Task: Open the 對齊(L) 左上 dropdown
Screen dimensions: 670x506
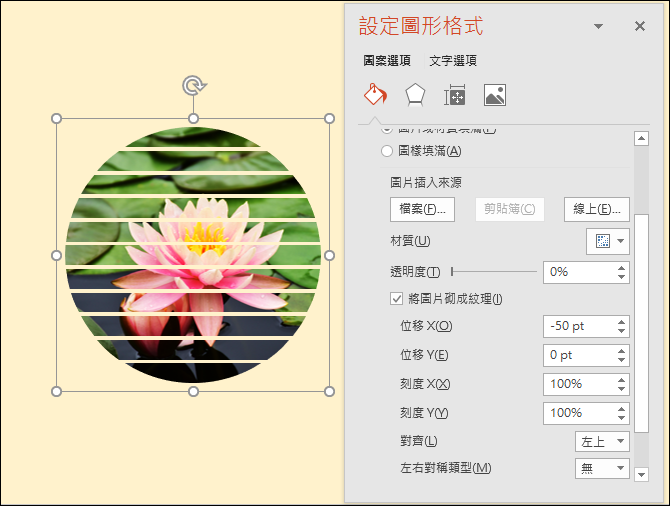Action: (602, 441)
